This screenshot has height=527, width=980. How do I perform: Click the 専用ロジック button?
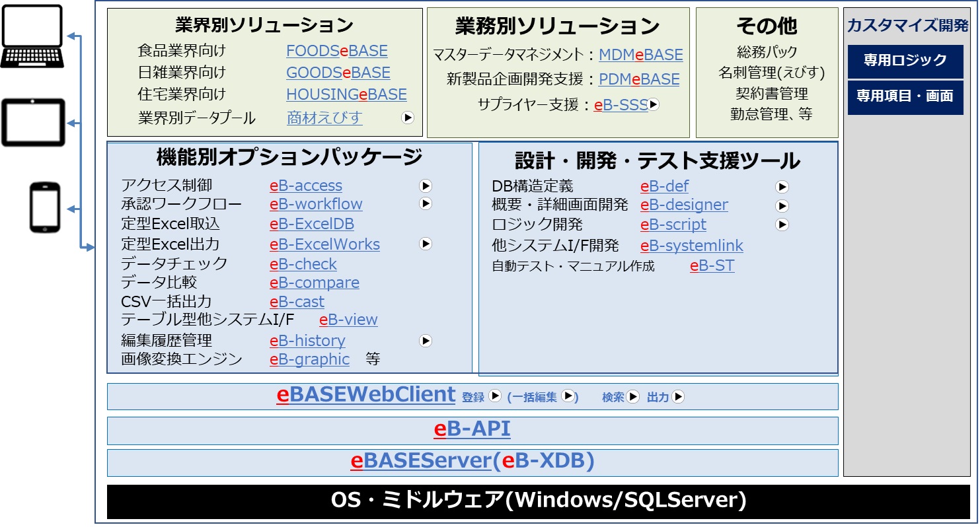pos(905,61)
